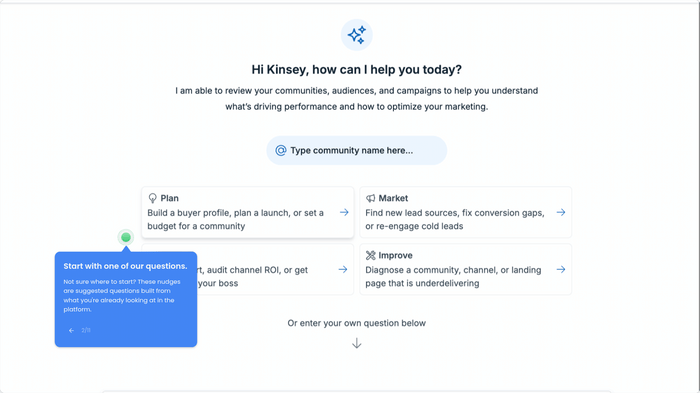Image resolution: width=700 pixels, height=393 pixels.
Task: Select the Improve suggestion card
Action: point(466,269)
